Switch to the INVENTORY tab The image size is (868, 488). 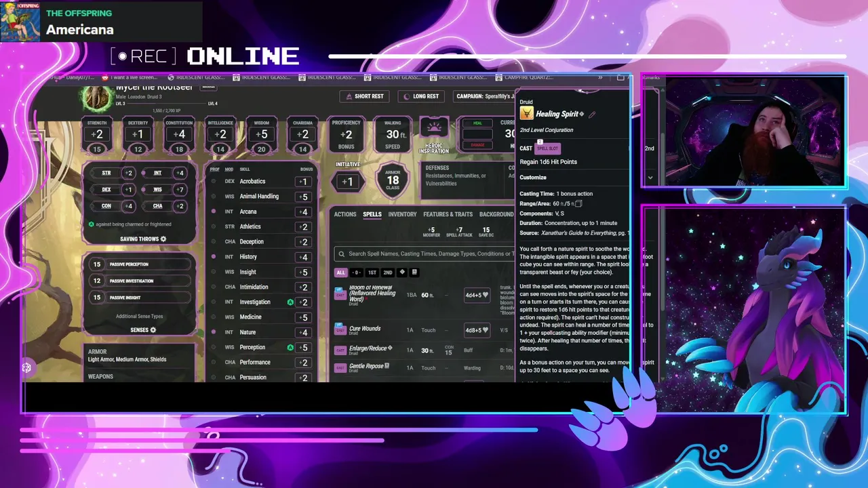pyautogui.click(x=402, y=214)
